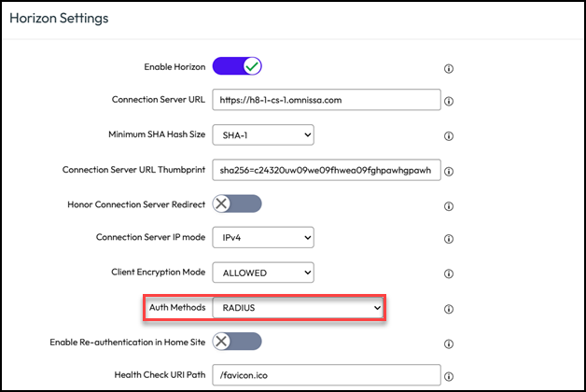
Task: Show info for Enable Re-authentication in Home Site
Action: [449, 343]
